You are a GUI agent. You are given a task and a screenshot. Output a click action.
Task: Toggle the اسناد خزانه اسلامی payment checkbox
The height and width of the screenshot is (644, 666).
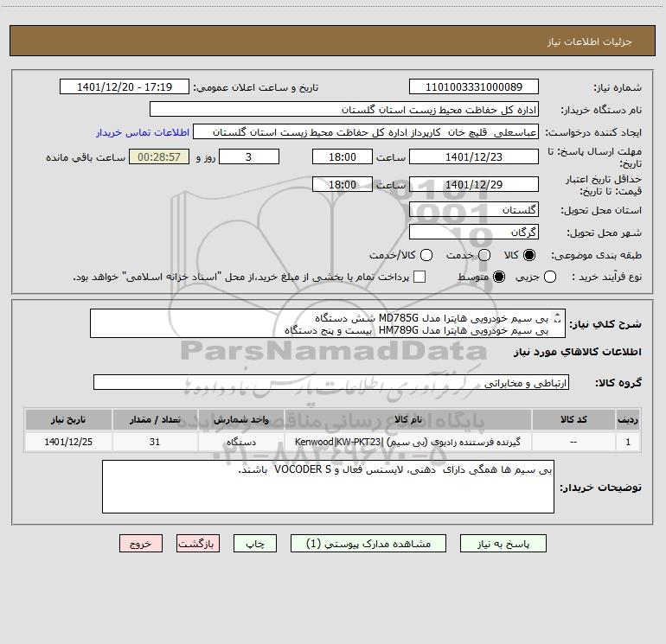coord(419,277)
